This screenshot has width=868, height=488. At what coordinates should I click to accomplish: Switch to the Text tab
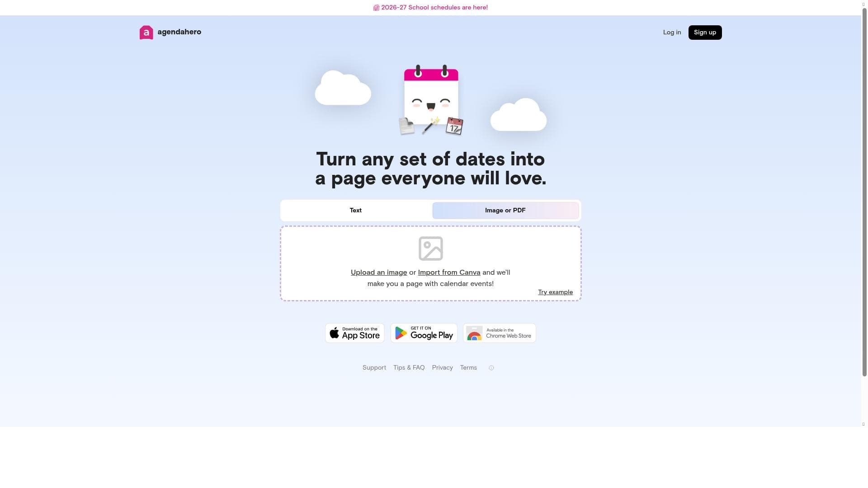click(356, 211)
